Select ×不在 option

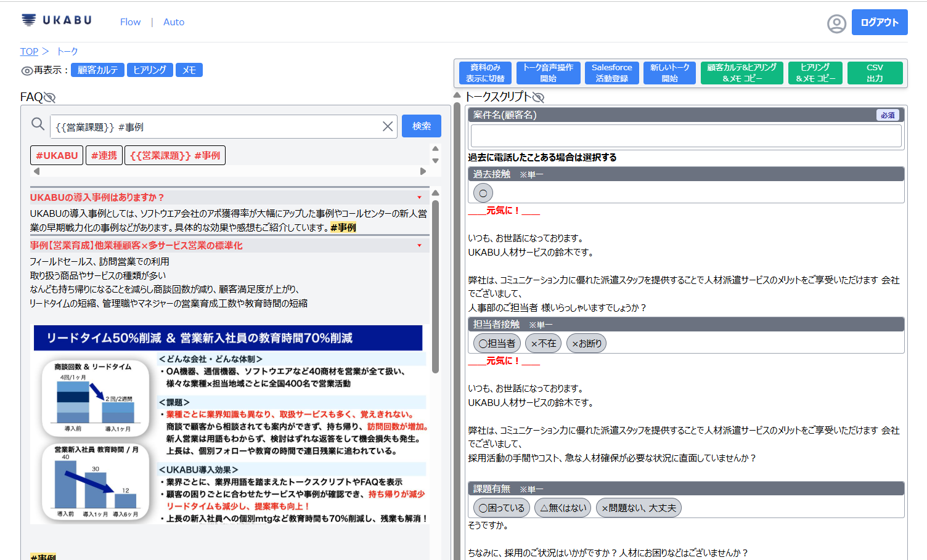[x=543, y=343]
